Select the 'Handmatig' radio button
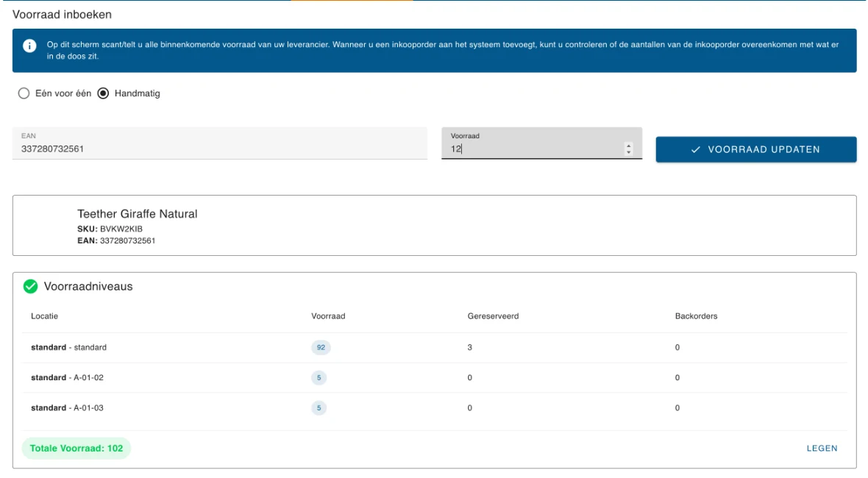Image resolution: width=868 pixels, height=478 pixels. [103, 93]
